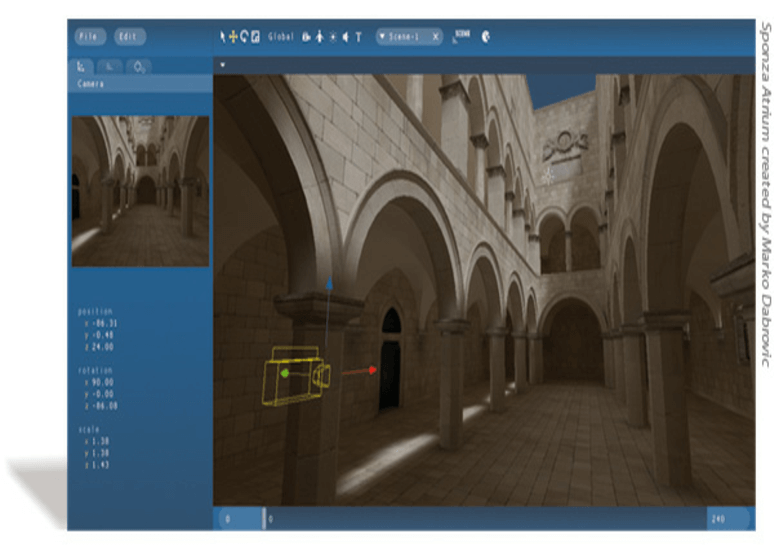This screenshot has width=779, height=550.
Task: Open the File menu
Action: pos(87,37)
